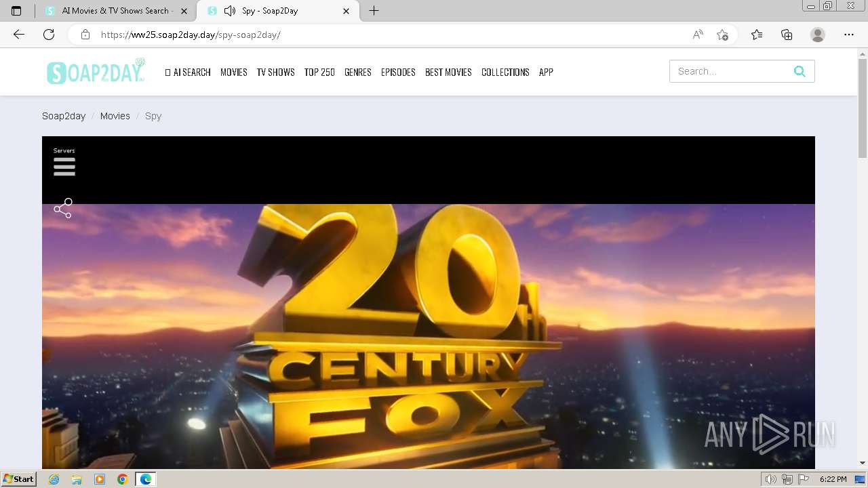Viewport: 868px width, 488px height.
Task: Close the Spy - Soap2Day tab
Action: [347, 11]
